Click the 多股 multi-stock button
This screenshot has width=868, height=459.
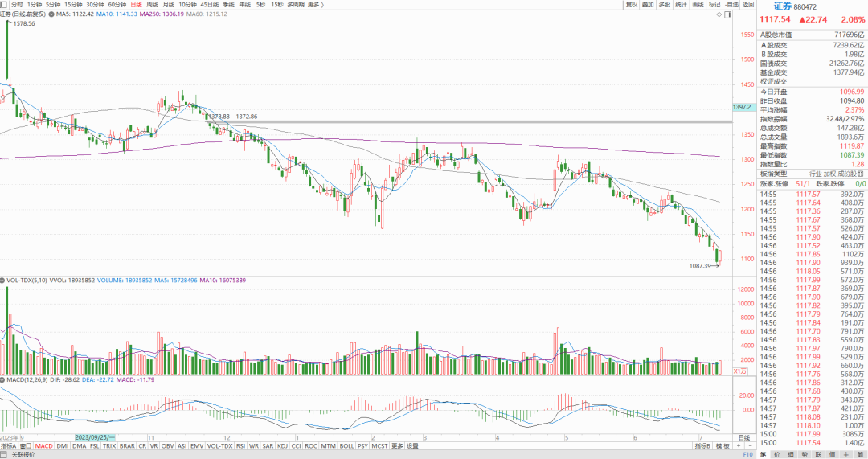tap(665, 5)
